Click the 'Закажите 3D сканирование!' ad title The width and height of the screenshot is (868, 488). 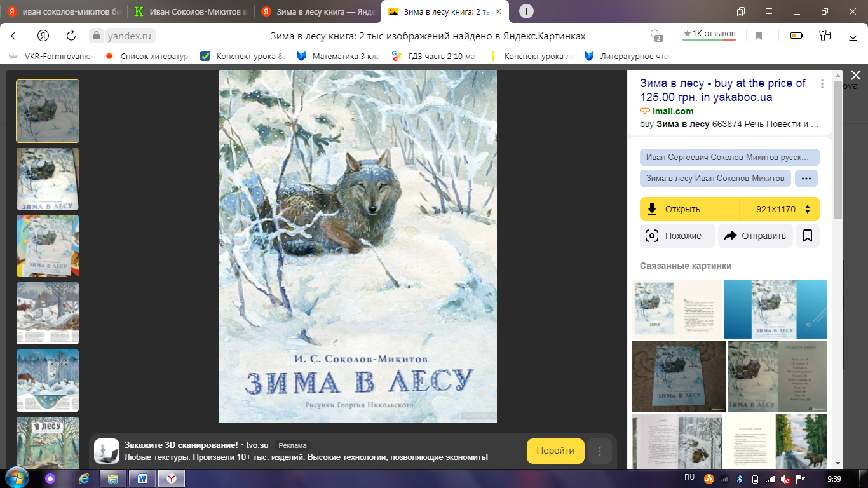(x=181, y=445)
